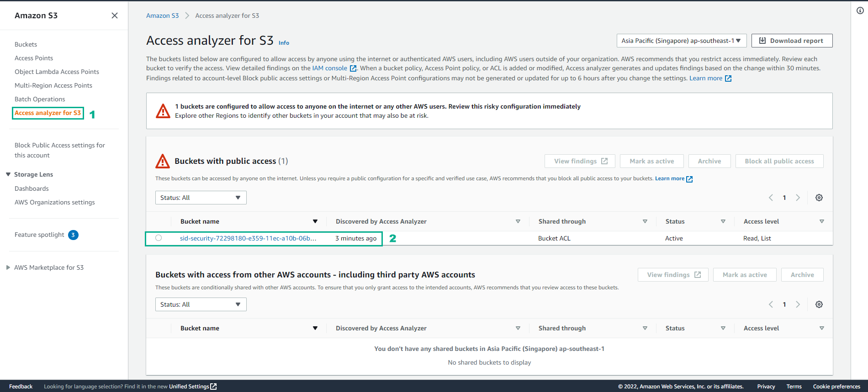The height and width of the screenshot is (392, 868).
Task: Sort shared accounts table by Discovered by Access Analyzer
Action: [x=518, y=328]
